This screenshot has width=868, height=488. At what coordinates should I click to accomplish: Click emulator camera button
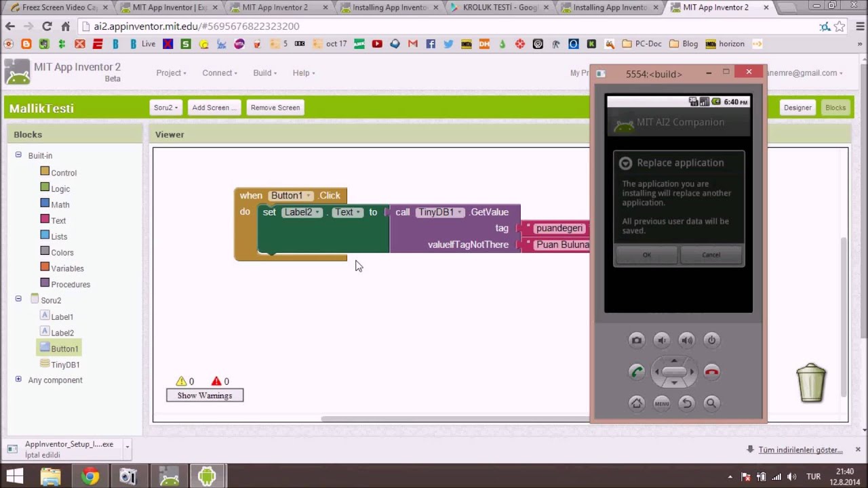637,340
